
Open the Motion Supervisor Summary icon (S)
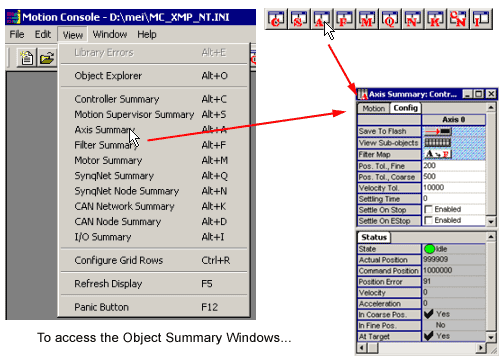pos(299,19)
